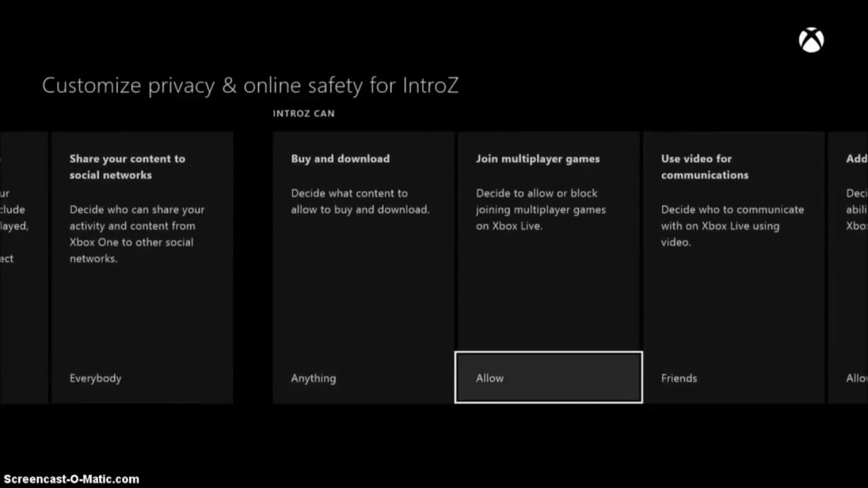Select Share your content to social networks heading
Screen dimensions: 868x488
127,167
